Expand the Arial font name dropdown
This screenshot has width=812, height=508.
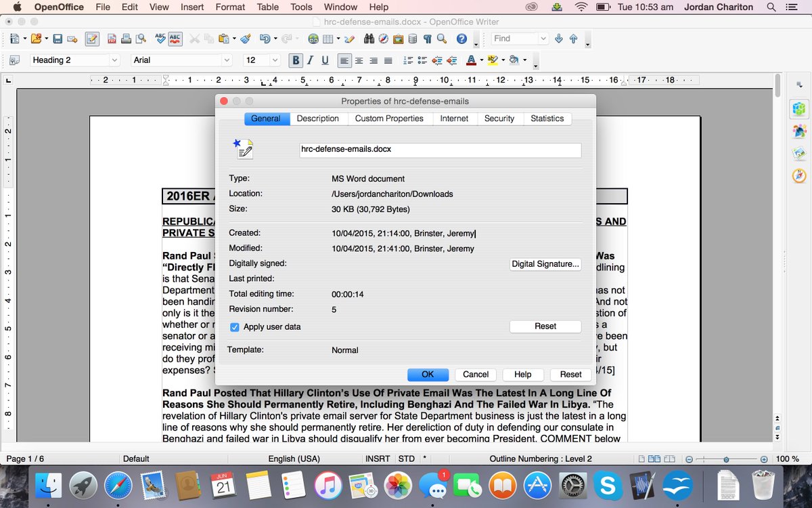point(226,60)
